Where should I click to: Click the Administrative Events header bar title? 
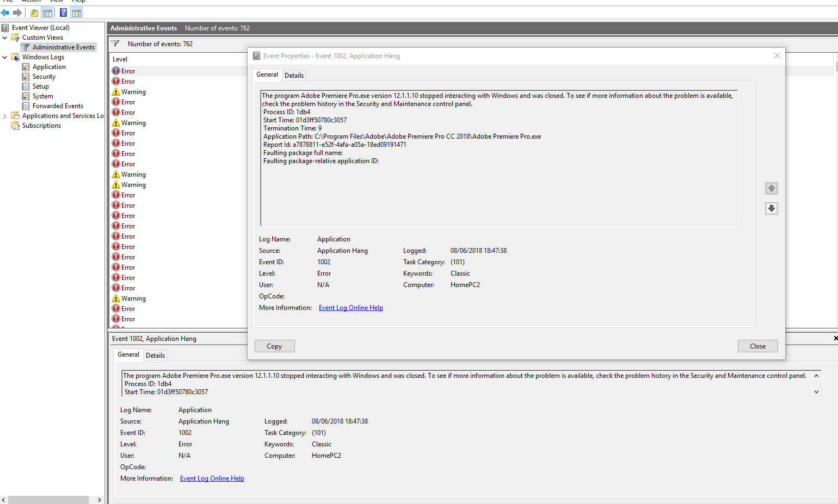pos(144,28)
